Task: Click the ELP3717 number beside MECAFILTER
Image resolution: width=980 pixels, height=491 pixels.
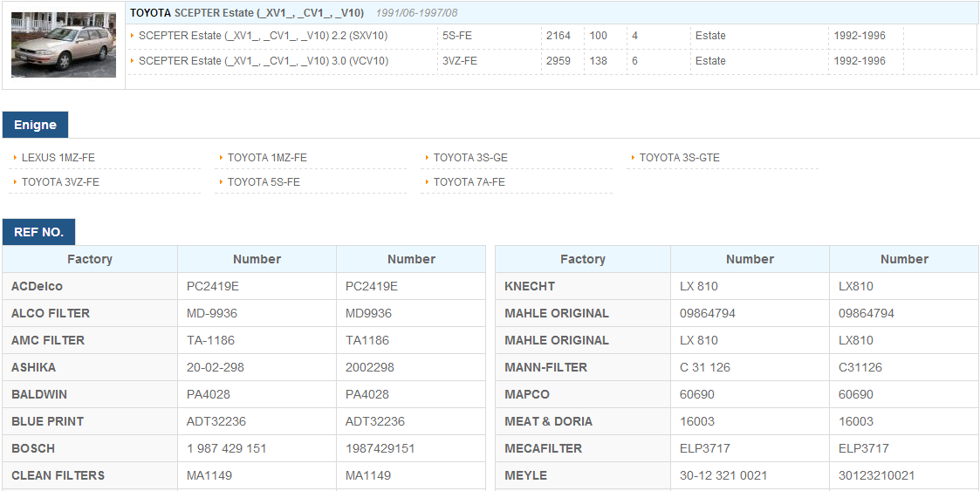Action: click(705, 448)
